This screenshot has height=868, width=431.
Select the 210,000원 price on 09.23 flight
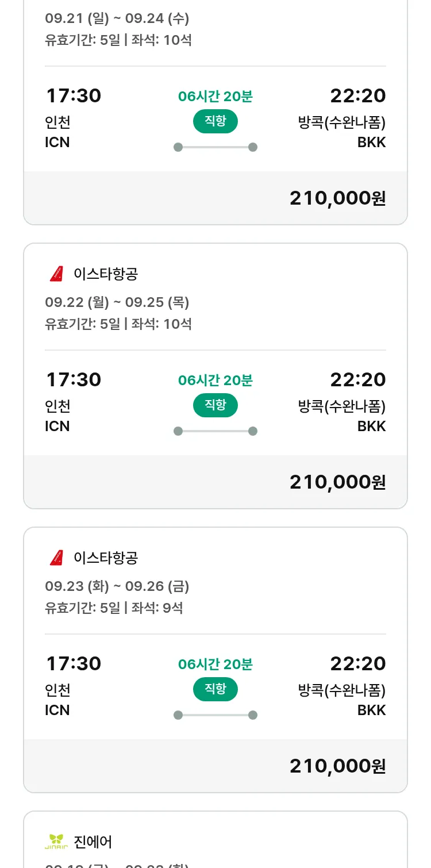(x=337, y=766)
